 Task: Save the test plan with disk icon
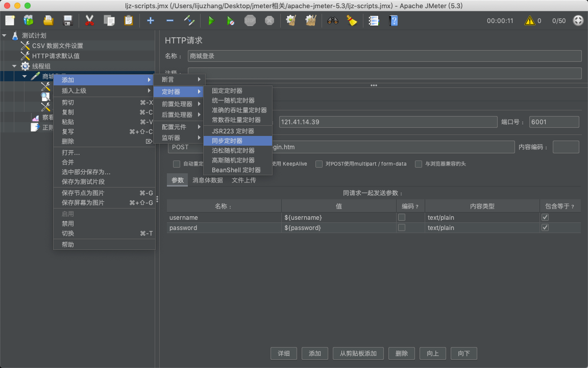pyautogui.click(x=68, y=20)
